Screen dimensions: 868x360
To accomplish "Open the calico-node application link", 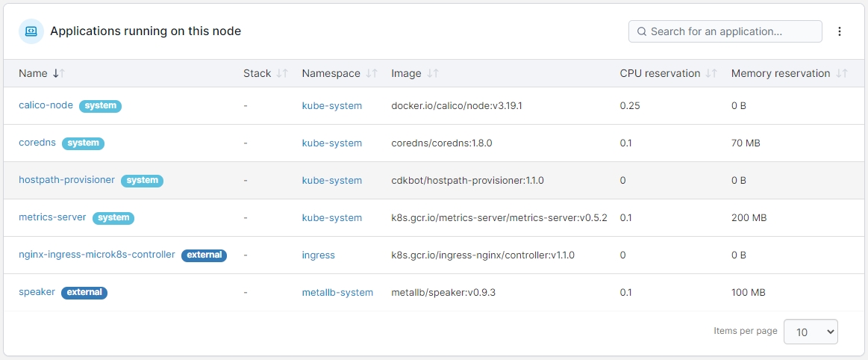I will coord(46,105).
